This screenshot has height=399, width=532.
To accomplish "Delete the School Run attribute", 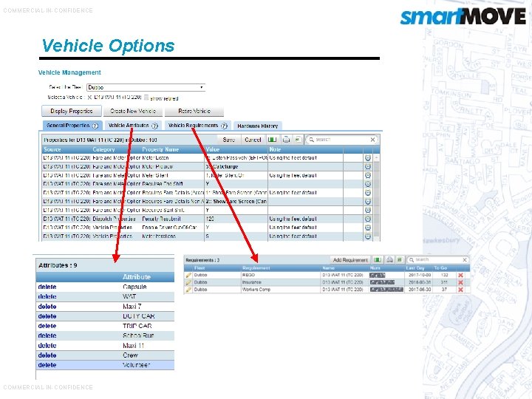I will pos(47,335).
